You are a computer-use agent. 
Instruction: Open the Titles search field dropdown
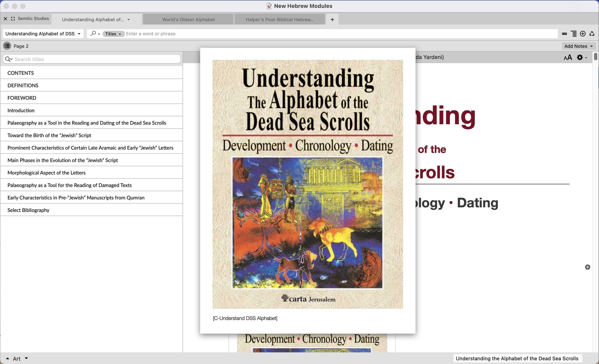(113, 34)
